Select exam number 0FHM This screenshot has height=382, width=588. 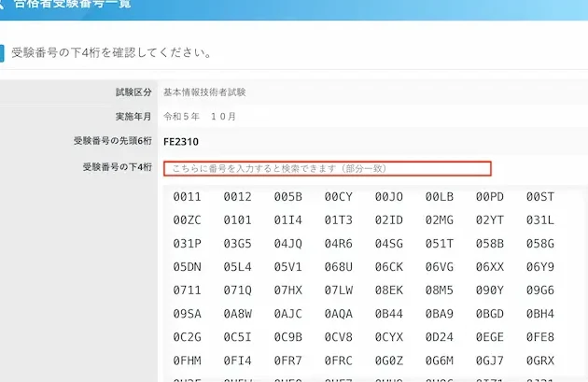(187, 361)
